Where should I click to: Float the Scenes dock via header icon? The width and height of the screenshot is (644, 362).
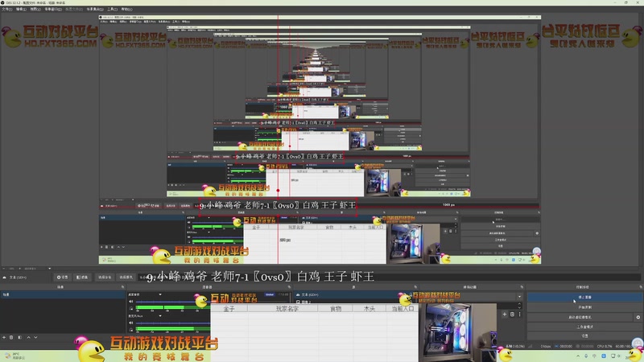122,287
